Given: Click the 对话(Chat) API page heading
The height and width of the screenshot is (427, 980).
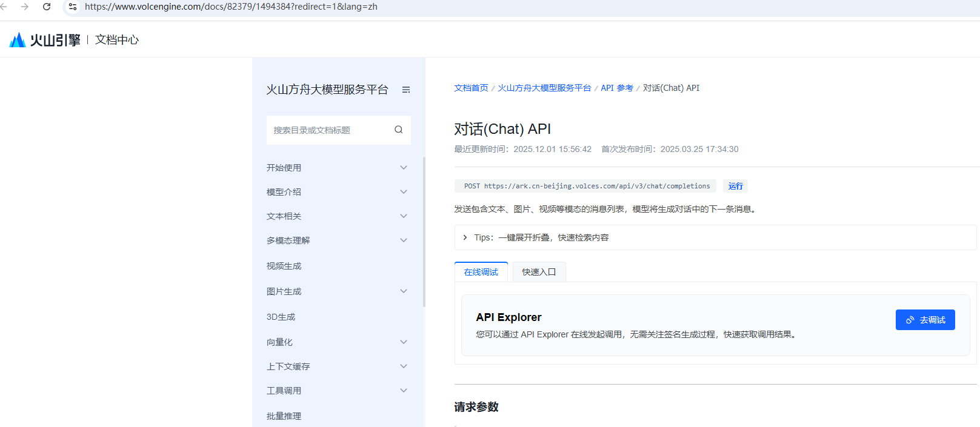Looking at the screenshot, I should coord(502,129).
